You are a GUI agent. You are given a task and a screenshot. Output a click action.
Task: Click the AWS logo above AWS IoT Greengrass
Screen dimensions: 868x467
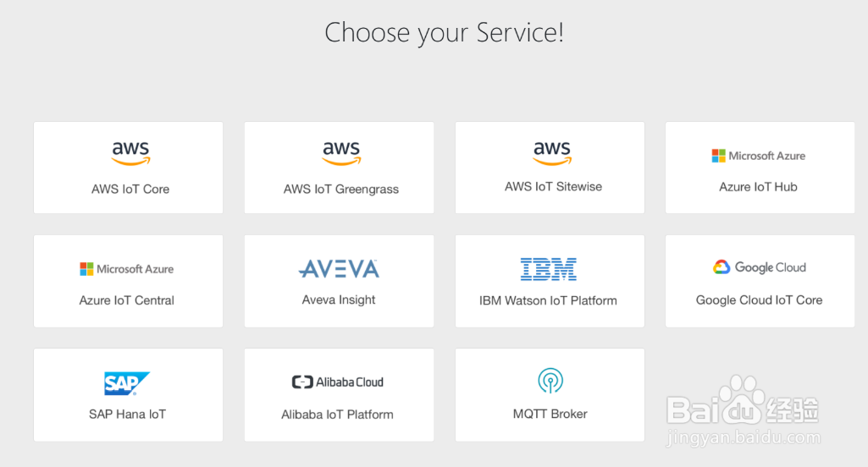click(341, 153)
